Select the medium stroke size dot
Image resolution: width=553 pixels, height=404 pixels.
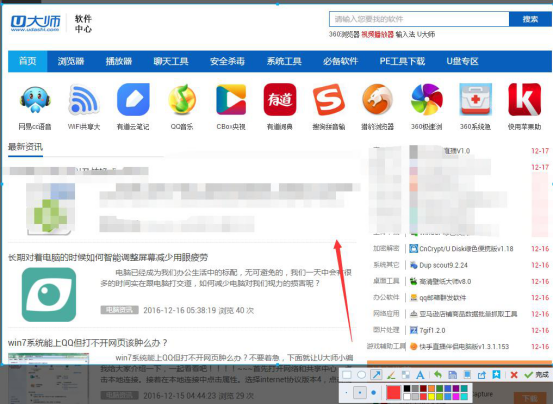(360, 392)
